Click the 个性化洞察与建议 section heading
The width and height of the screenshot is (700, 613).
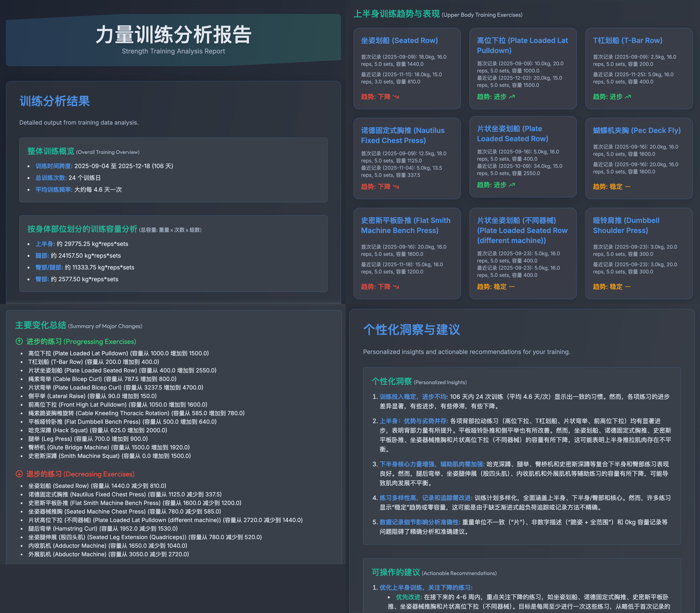(412, 330)
